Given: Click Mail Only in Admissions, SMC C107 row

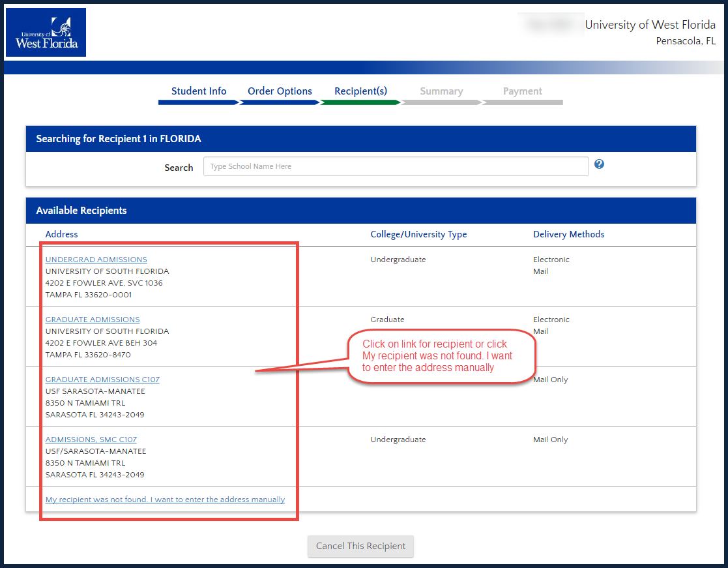Looking at the screenshot, I should 550,440.
